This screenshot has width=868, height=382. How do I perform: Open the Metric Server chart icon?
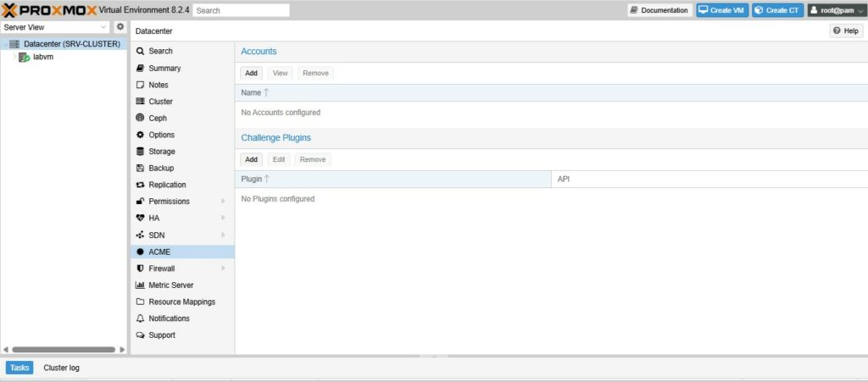[x=141, y=285]
